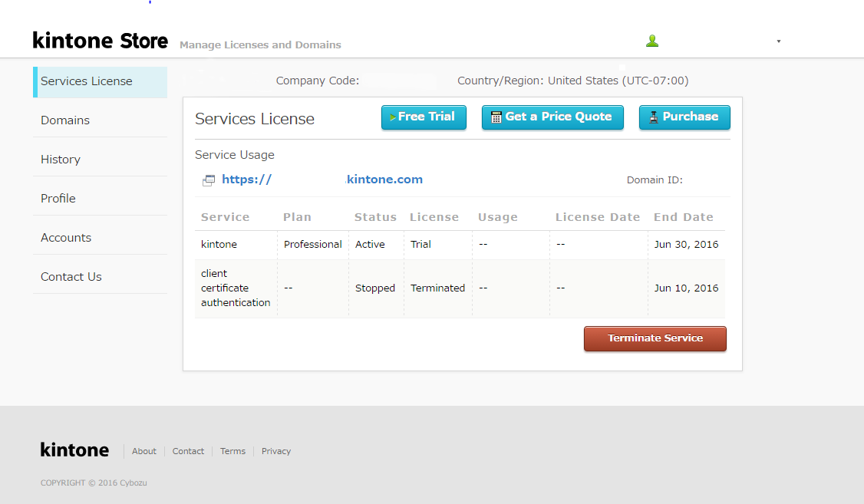
Task: Click Get a Price Quote button
Action: [x=552, y=117]
